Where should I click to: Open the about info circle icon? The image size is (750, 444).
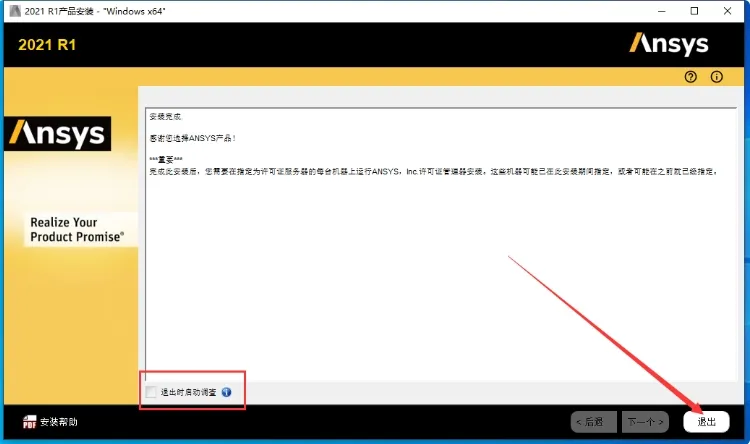[716, 77]
